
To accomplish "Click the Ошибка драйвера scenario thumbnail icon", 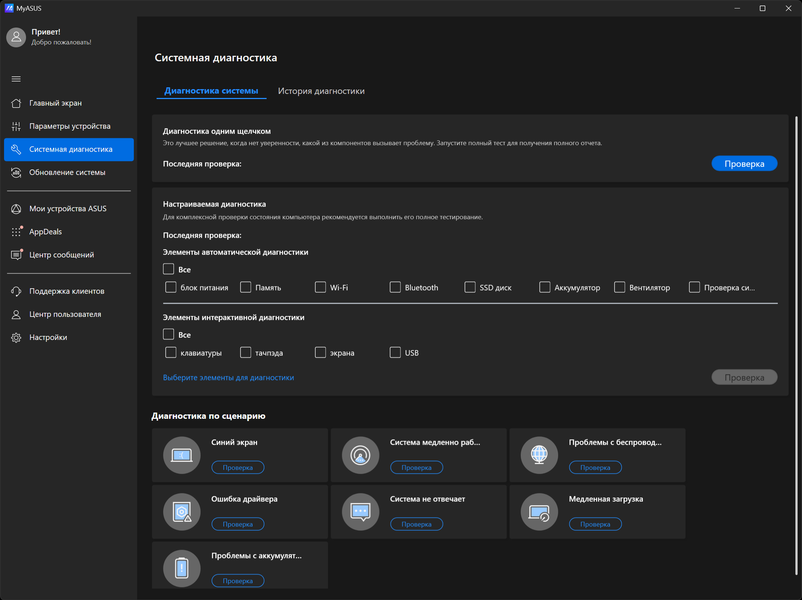I will coord(181,512).
